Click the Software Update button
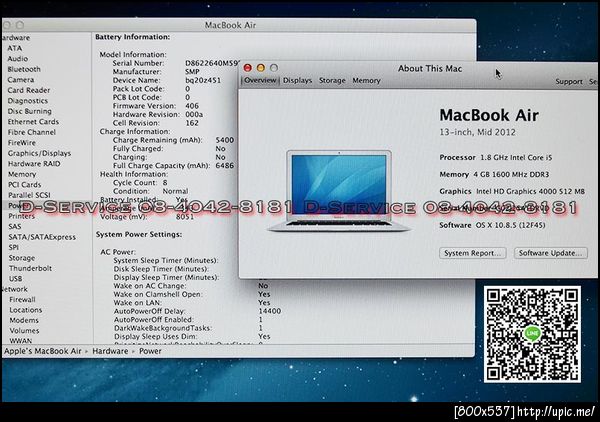This screenshot has width=600, height=422. click(x=550, y=253)
